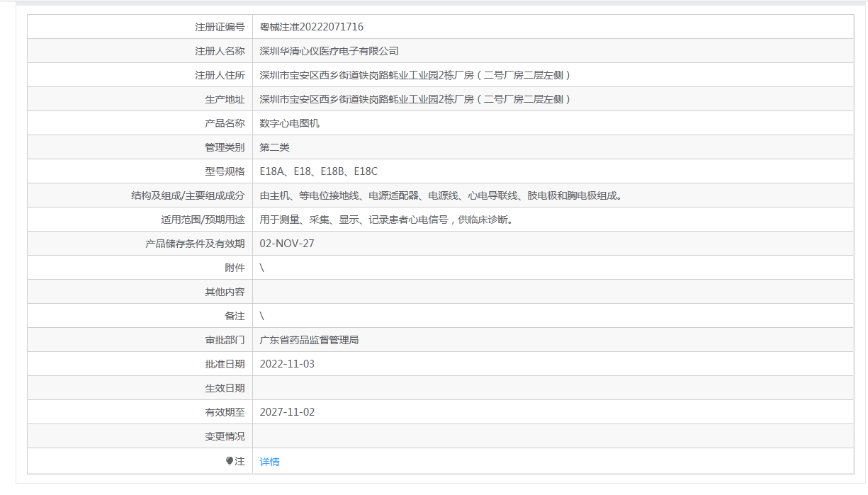Viewport: 868px width, 495px height.
Task: Click the 结构及组成 composition description text
Action: coord(440,195)
